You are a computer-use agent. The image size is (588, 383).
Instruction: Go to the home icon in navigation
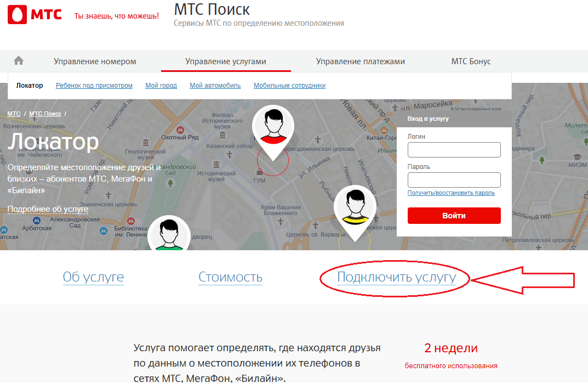[19, 60]
